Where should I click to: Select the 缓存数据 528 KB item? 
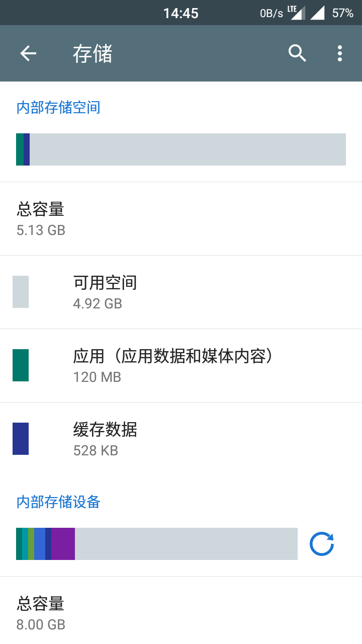(181, 439)
